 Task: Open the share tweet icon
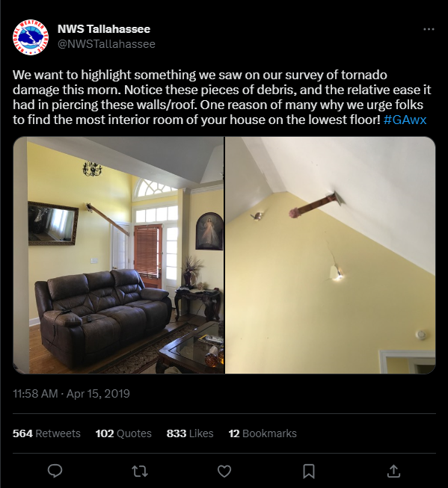coord(393,471)
